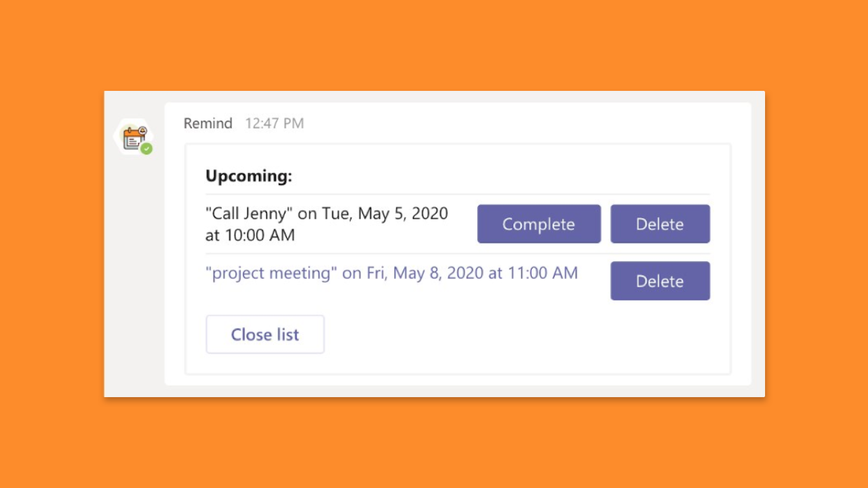Image resolution: width=868 pixels, height=488 pixels.
Task: Click the word "Jenny" in first reminder
Action: click(269, 213)
